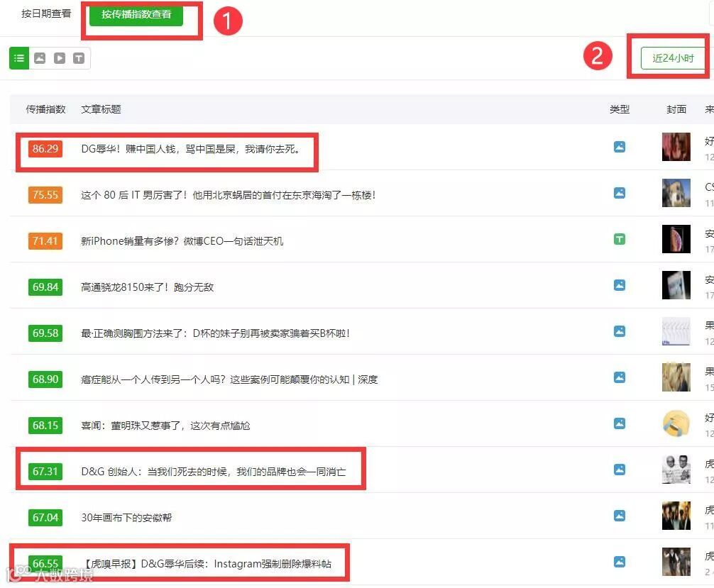This screenshot has width=714, height=588.
Task: Open article 癌症能从一个人传到另一个人吗
Action: click(229, 379)
